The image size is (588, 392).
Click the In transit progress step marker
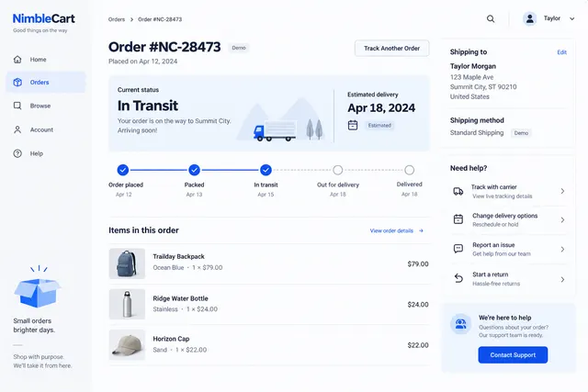click(266, 170)
